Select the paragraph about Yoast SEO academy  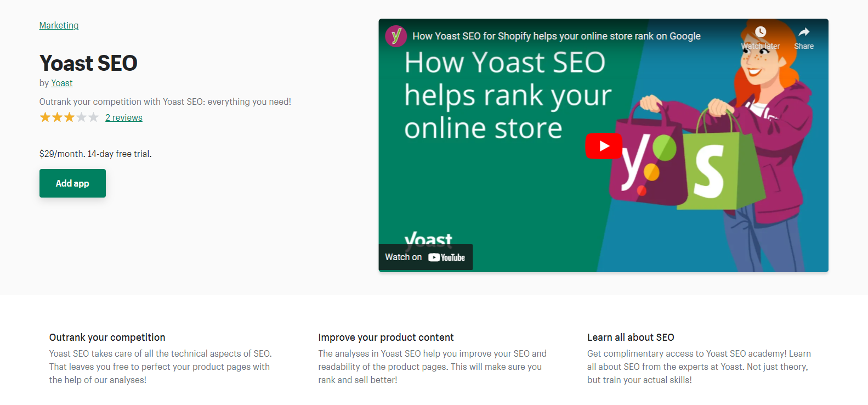(699, 367)
